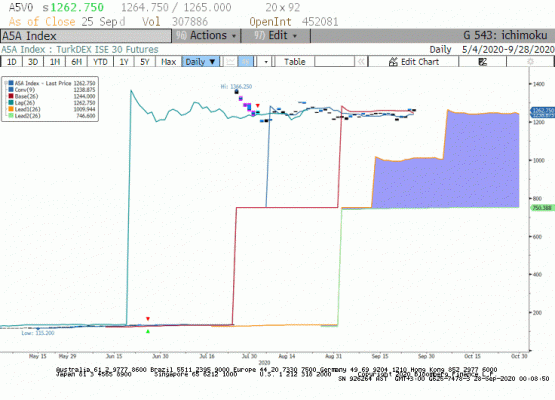Expand the small chart-type dropdown arrow
Viewport: 555px width, 400px height.
266,62
